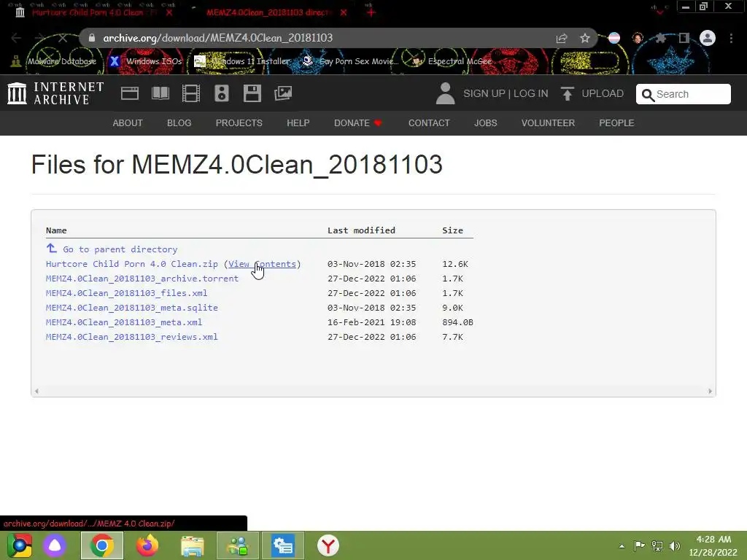Follow the Go to parent directory link
The image size is (747, 560).
120,249
